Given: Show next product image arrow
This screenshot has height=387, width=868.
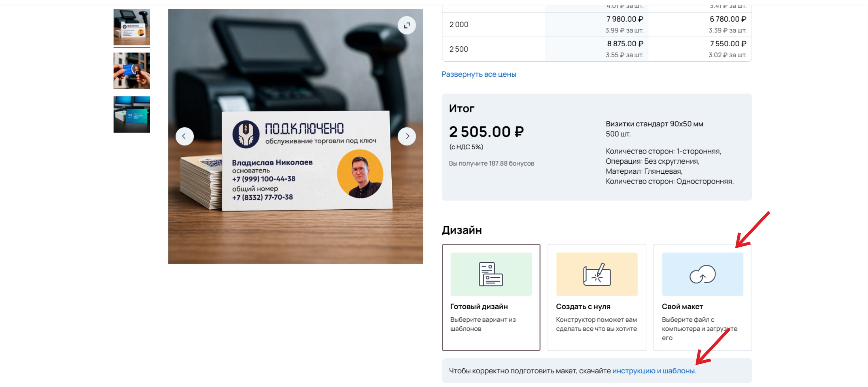Looking at the screenshot, I should (x=406, y=136).
